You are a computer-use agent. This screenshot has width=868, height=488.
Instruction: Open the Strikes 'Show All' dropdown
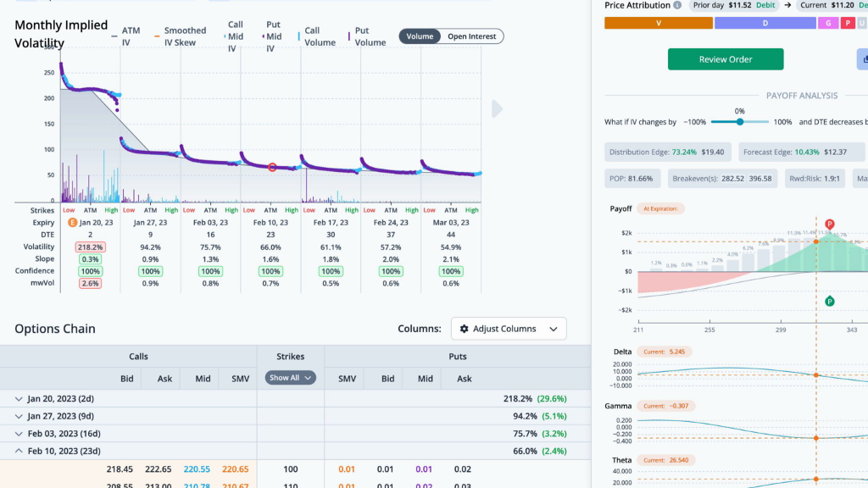point(290,378)
